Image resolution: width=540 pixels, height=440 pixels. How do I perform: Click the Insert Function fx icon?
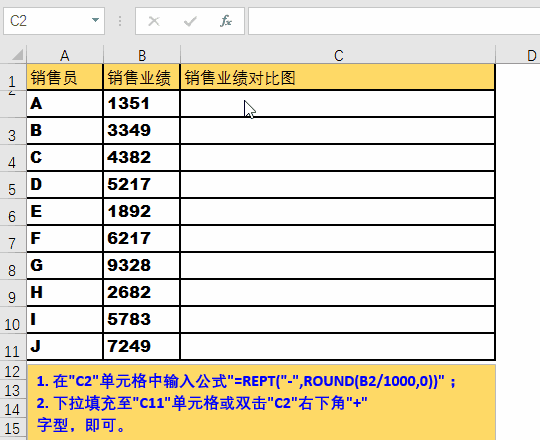pos(226,21)
